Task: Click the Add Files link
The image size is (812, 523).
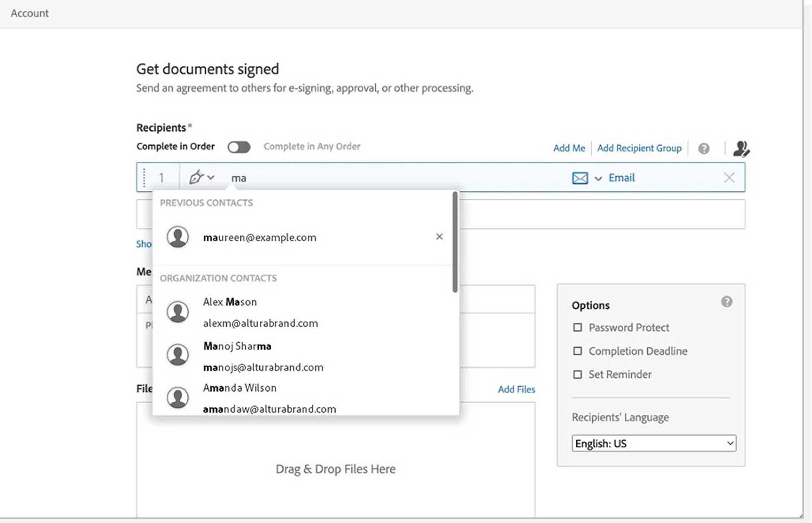Action: [516, 389]
